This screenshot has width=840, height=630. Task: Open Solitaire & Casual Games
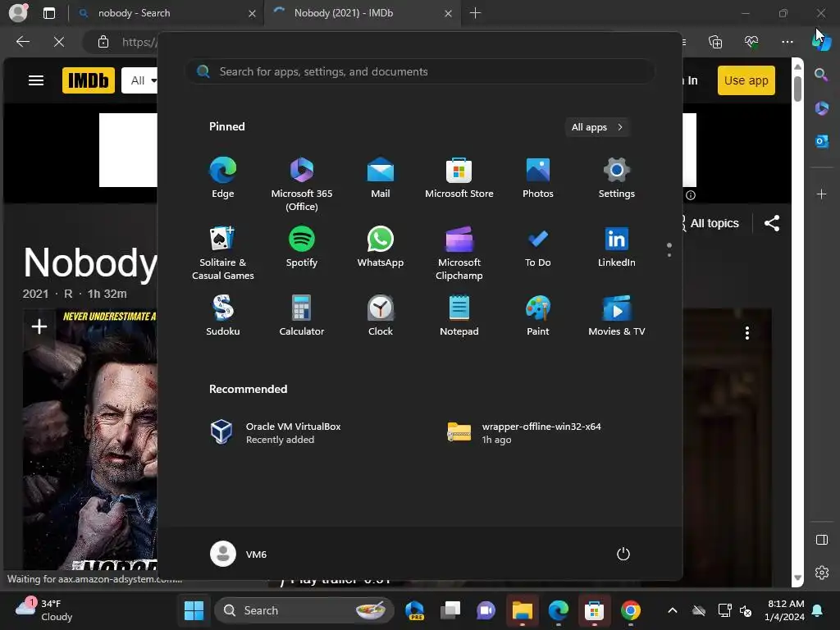click(x=223, y=253)
